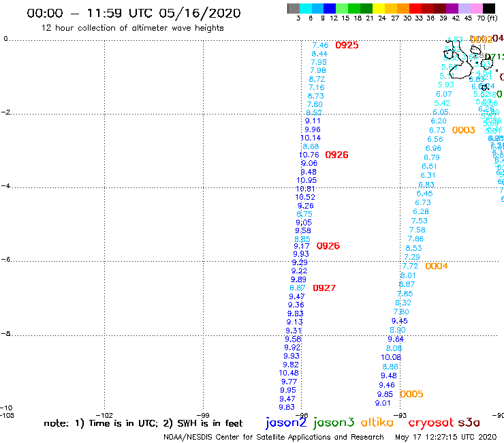Click the orange swatch in the color scale
Screen dimensions: 504x443
point(403,9)
